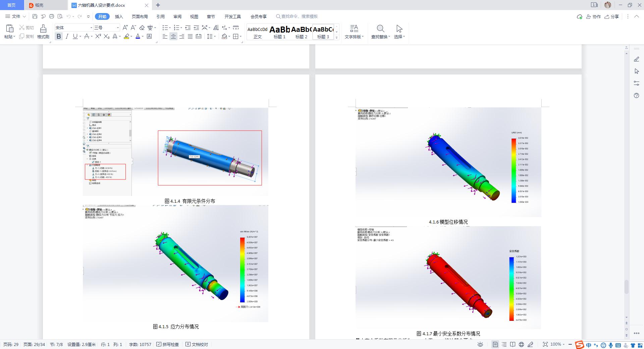
Task: Increase font size with the A+ icon
Action: pos(125,28)
